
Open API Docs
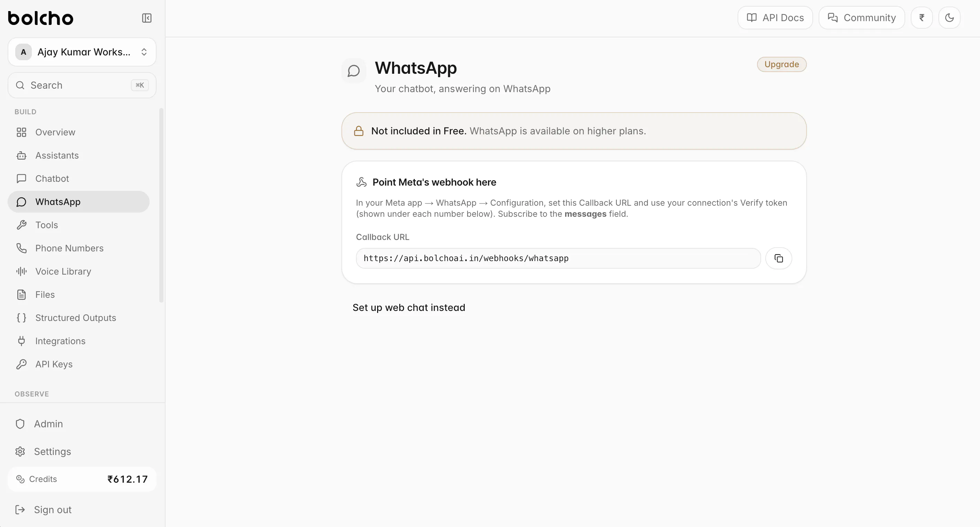(775, 18)
